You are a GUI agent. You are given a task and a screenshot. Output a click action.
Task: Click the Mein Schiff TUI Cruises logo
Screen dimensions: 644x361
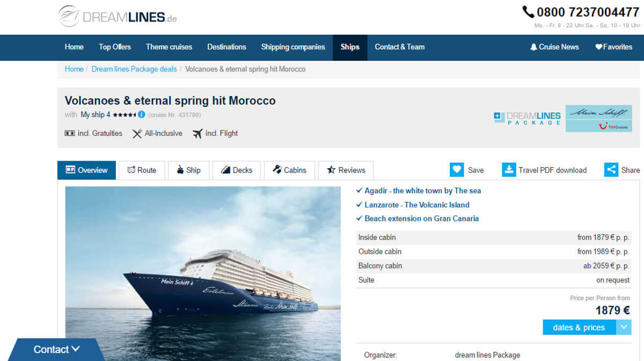click(599, 118)
